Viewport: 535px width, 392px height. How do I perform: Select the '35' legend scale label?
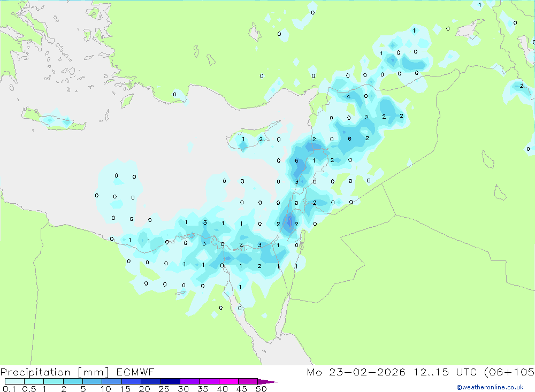[x=203, y=389]
